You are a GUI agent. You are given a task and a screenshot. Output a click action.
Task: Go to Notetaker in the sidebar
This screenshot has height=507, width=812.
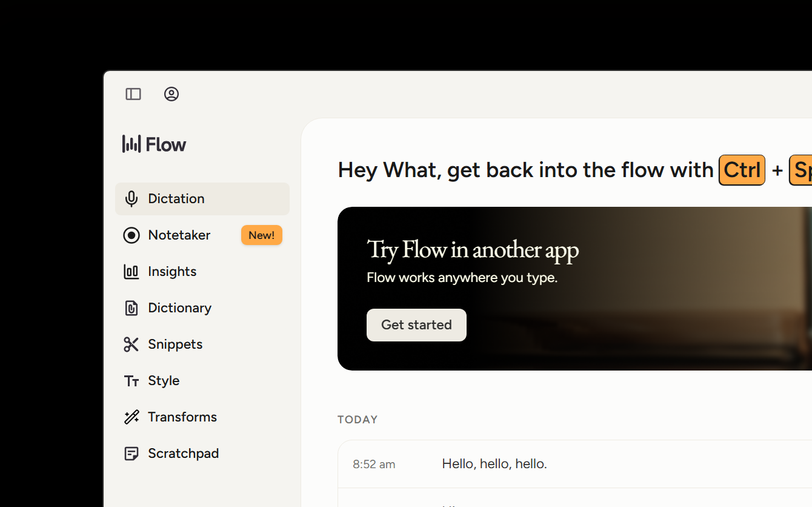pos(202,235)
